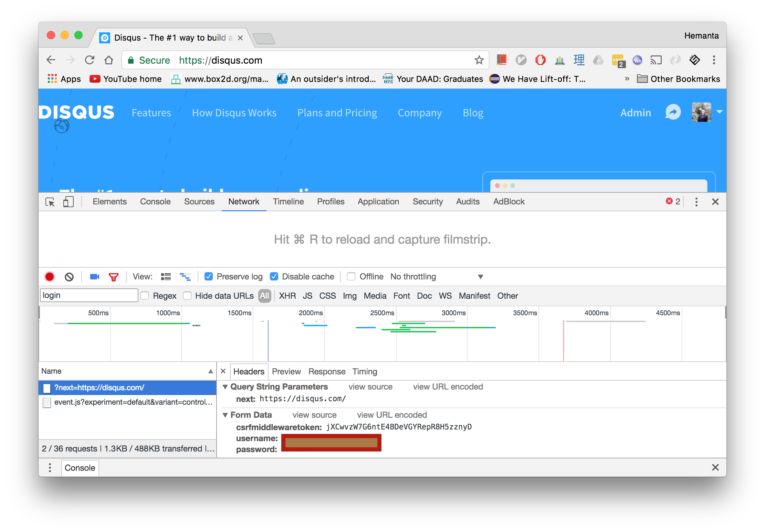
Task: Enable the Hide data URLs checkbox
Action: pos(187,296)
